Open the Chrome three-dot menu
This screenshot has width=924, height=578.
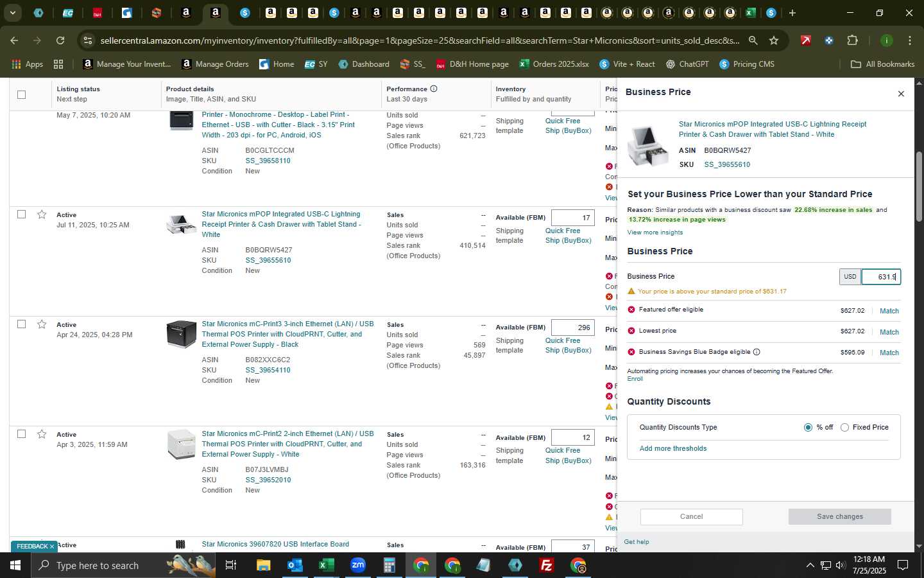(909, 40)
